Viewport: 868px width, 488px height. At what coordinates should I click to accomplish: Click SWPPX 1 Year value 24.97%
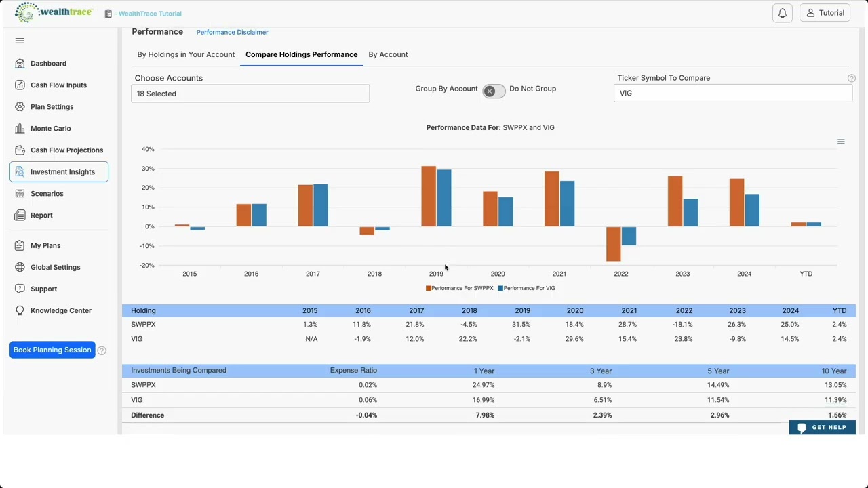point(484,385)
